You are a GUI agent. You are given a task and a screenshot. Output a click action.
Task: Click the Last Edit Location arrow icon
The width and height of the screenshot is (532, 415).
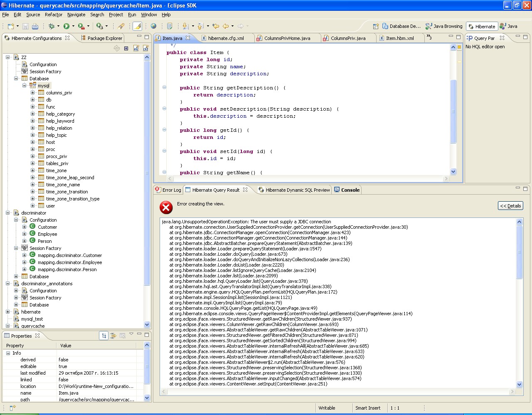click(216, 26)
